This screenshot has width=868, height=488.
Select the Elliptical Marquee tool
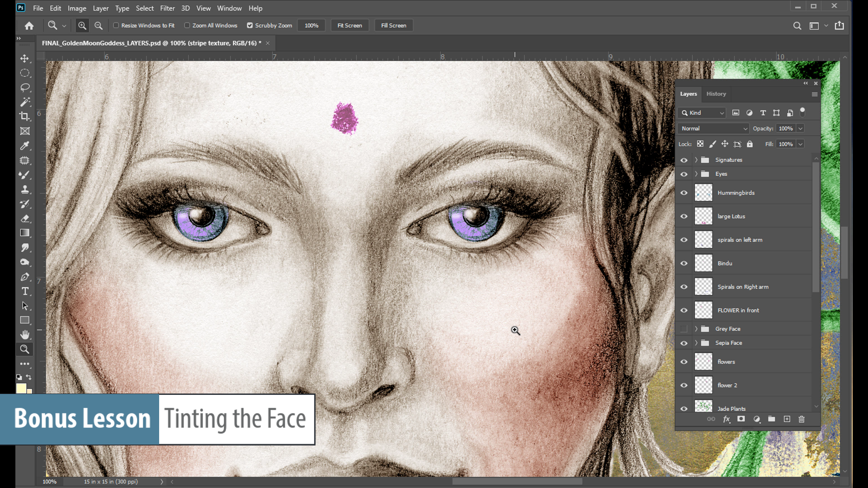[x=25, y=73]
